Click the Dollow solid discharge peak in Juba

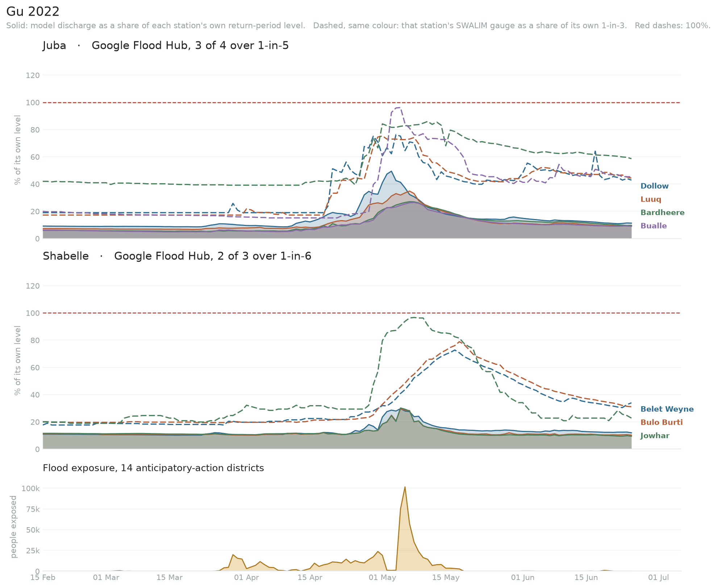pos(391,171)
